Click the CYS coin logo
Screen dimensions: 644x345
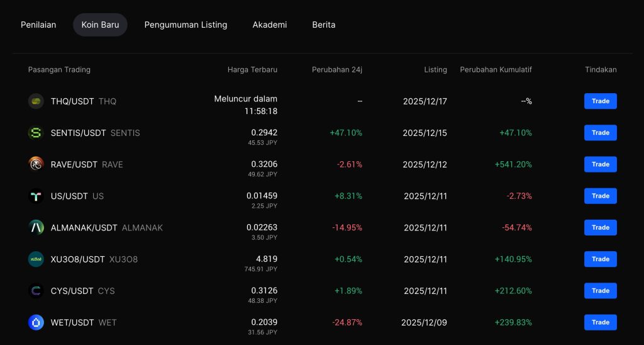36,291
